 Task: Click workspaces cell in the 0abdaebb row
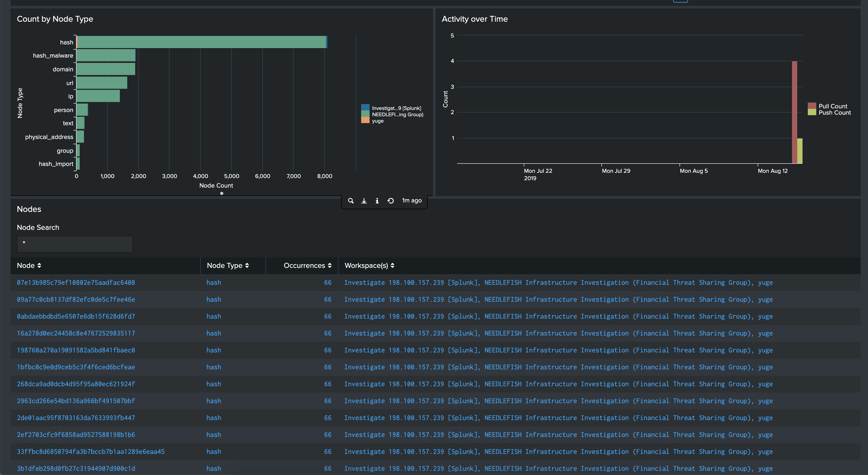point(558,316)
